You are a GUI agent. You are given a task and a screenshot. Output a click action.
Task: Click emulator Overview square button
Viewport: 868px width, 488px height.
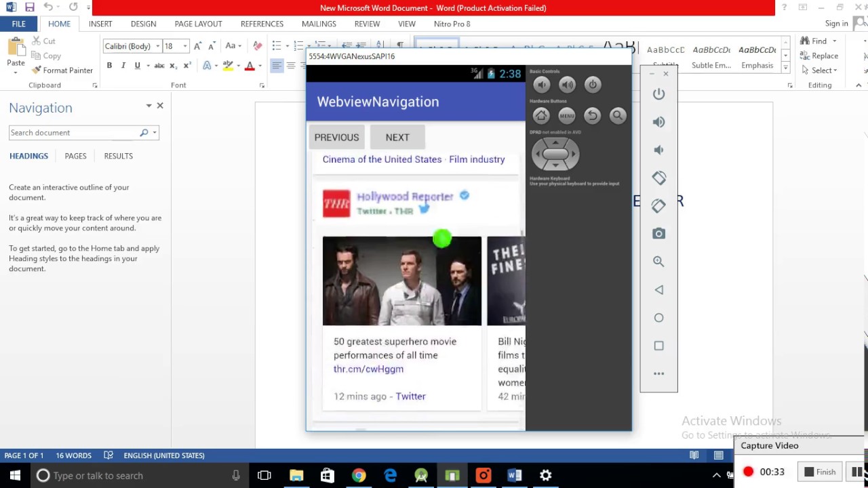coord(658,346)
